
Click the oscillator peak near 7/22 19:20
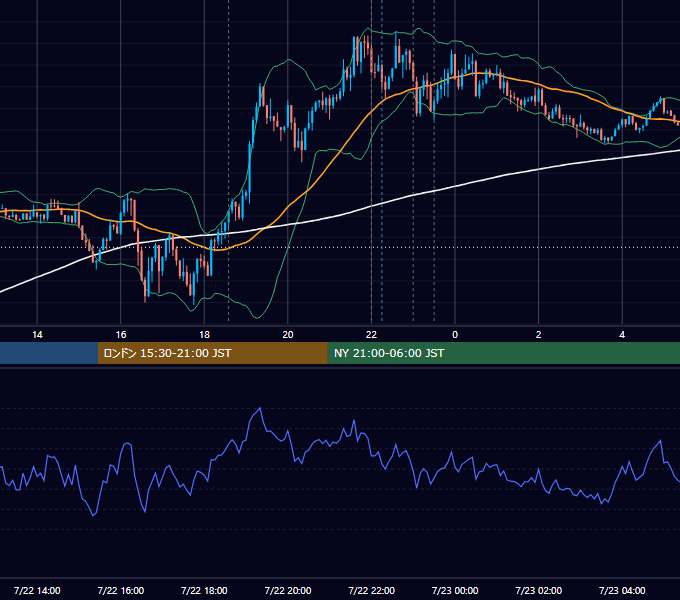(x=260, y=408)
